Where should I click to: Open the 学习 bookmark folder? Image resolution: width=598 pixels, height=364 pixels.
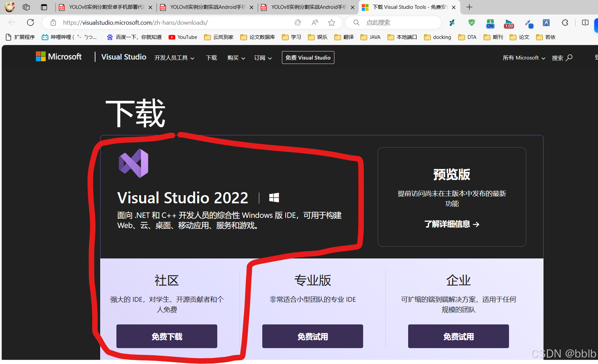tap(291, 37)
